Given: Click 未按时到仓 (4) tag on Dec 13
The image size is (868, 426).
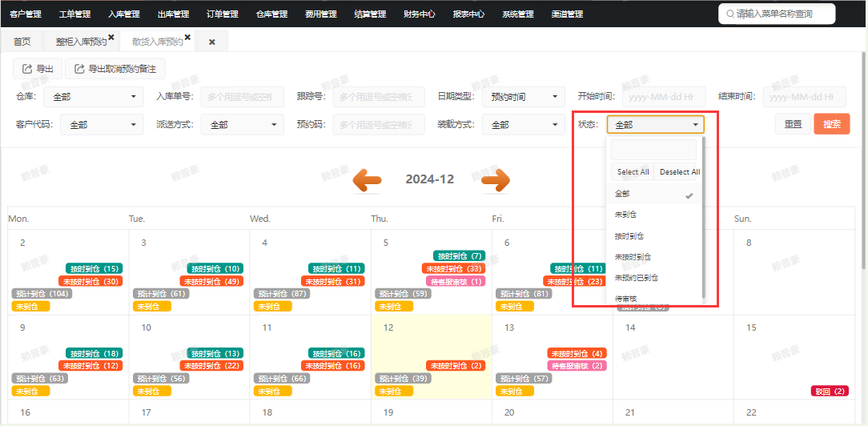Looking at the screenshot, I should [x=577, y=353].
